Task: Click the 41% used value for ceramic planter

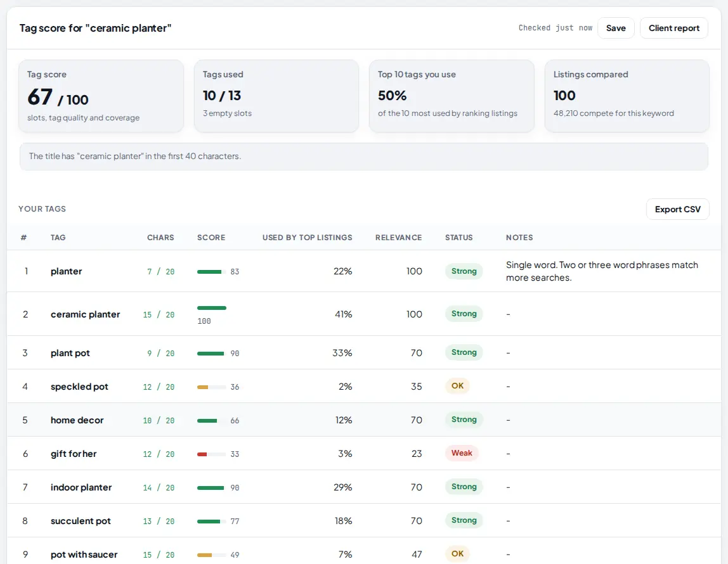Action: (344, 314)
